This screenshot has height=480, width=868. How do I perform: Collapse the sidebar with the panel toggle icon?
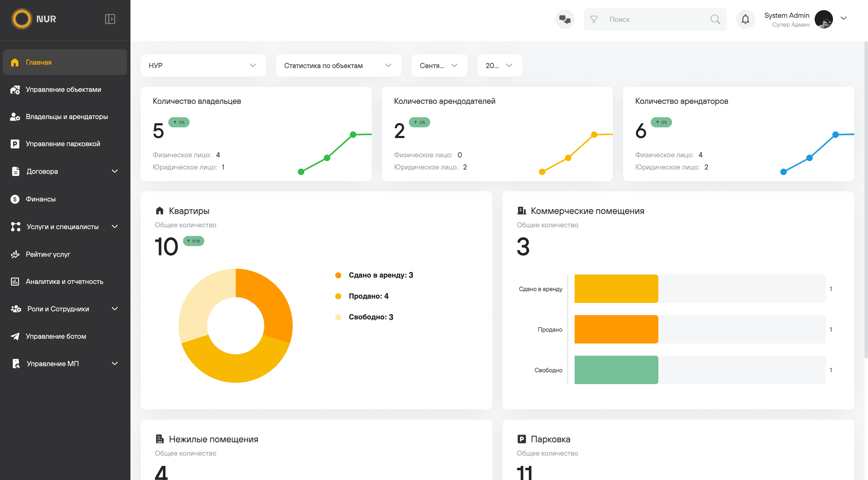pyautogui.click(x=110, y=19)
